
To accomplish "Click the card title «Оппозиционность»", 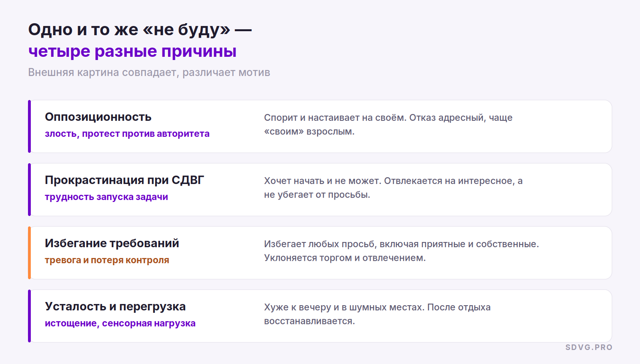I will [x=98, y=117].
